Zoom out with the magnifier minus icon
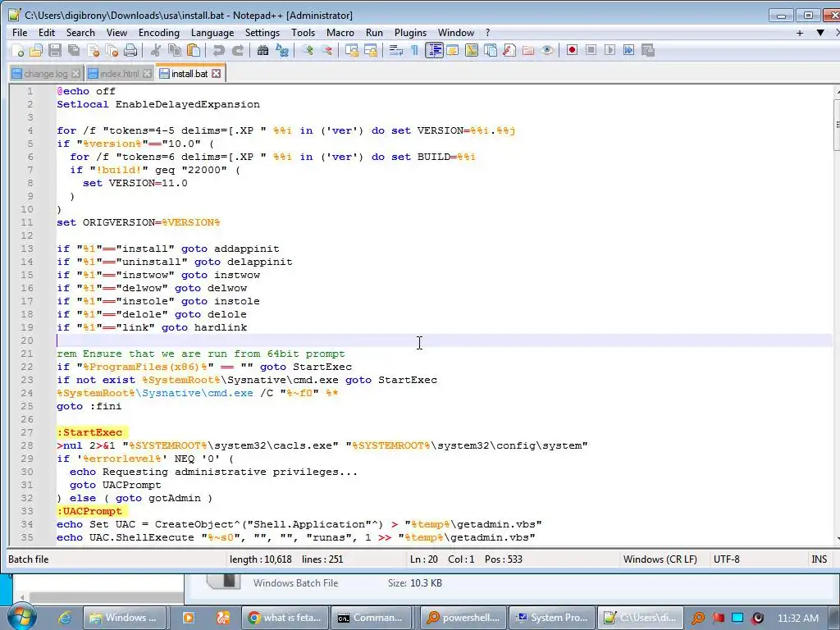Viewport: 840px width, 630px height. 326,50
